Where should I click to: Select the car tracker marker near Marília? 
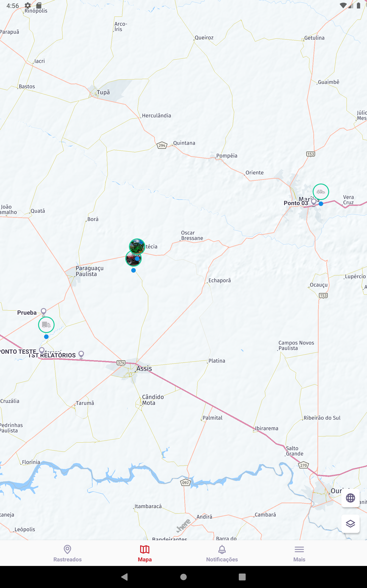(321, 192)
